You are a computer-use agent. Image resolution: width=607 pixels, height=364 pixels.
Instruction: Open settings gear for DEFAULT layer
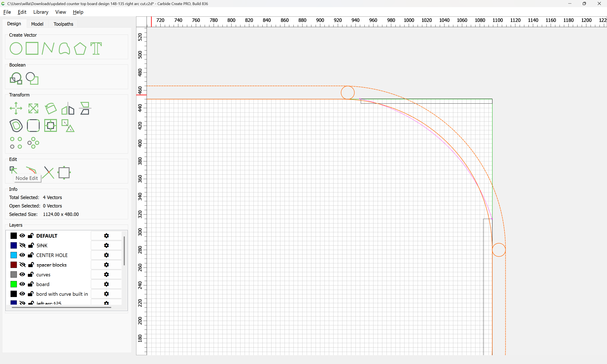(106, 236)
